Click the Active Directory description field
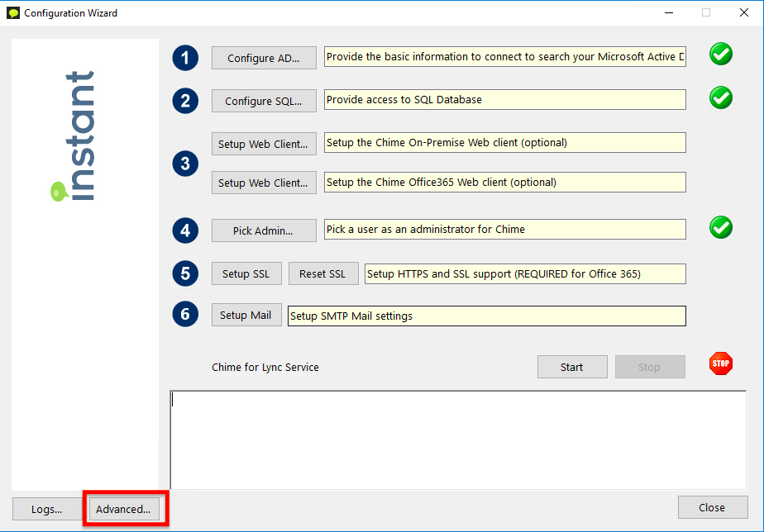The image size is (764, 532). pos(504,56)
